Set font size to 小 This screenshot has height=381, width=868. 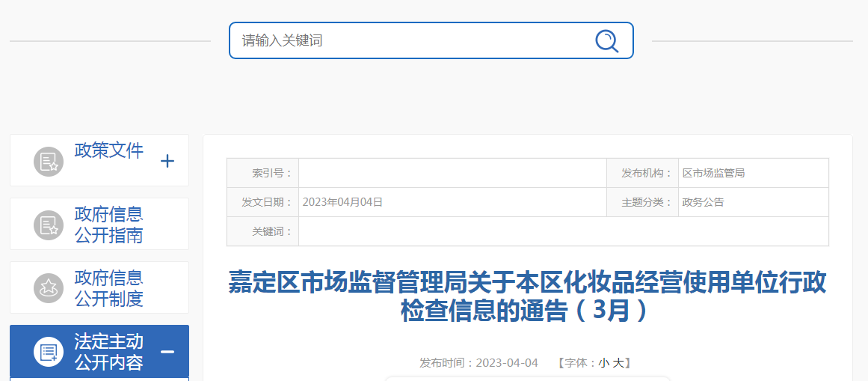tap(603, 363)
